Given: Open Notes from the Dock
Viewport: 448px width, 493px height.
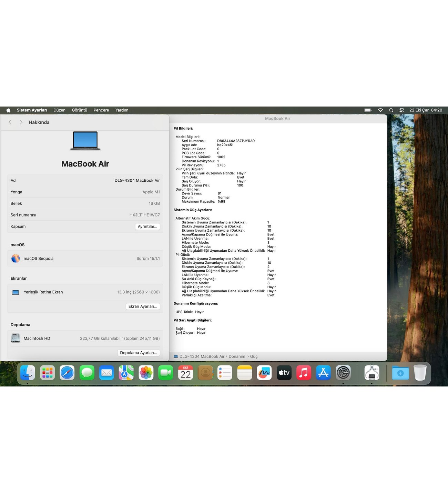Looking at the screenshot, I should click(245, 373).
